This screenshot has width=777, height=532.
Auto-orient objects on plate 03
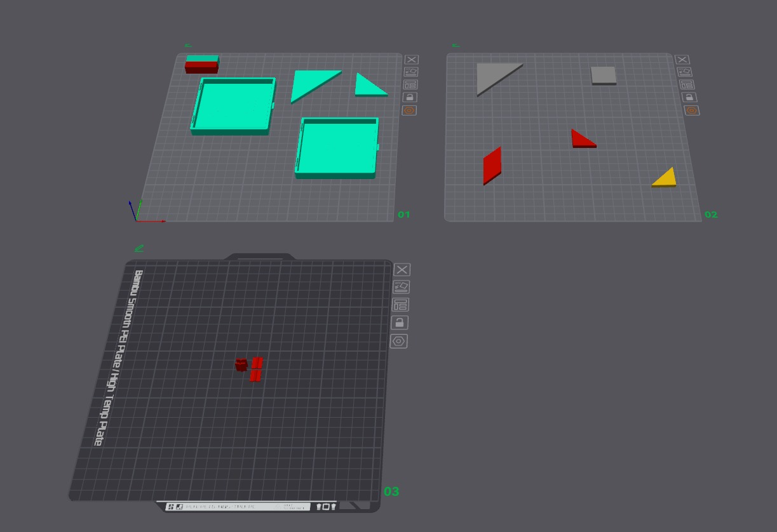point(402,287)
